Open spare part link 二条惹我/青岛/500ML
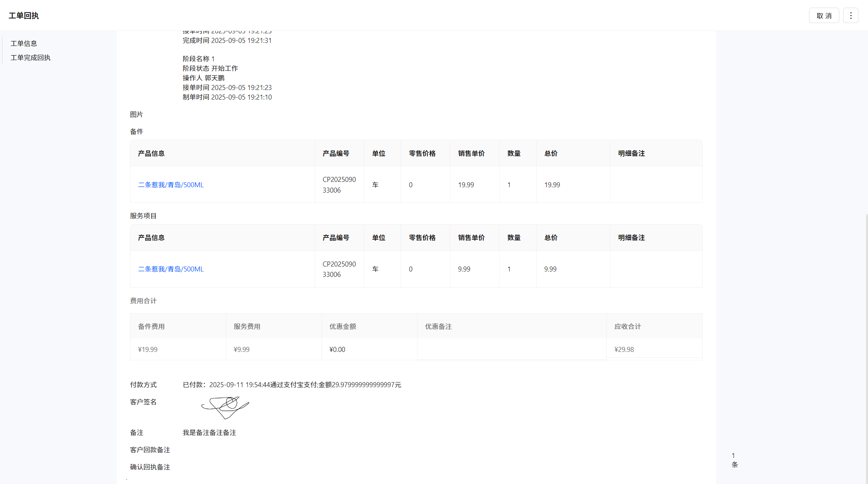Screen dimensions: 868x484 171,185
